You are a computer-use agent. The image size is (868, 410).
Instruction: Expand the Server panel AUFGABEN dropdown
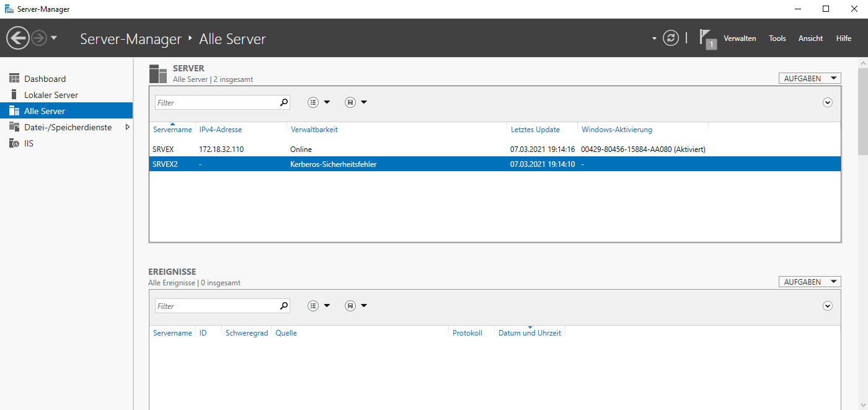pyautogui.click(x=810, y=79)
